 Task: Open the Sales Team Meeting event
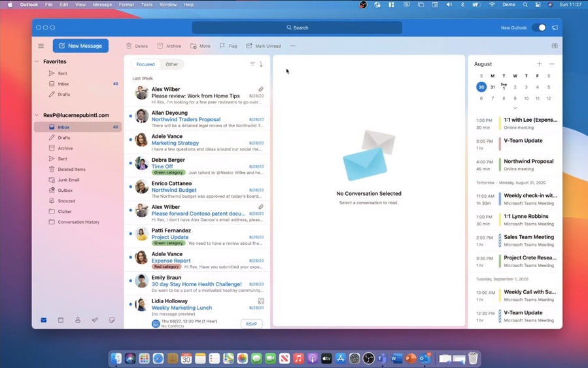[x=515, y=241]
